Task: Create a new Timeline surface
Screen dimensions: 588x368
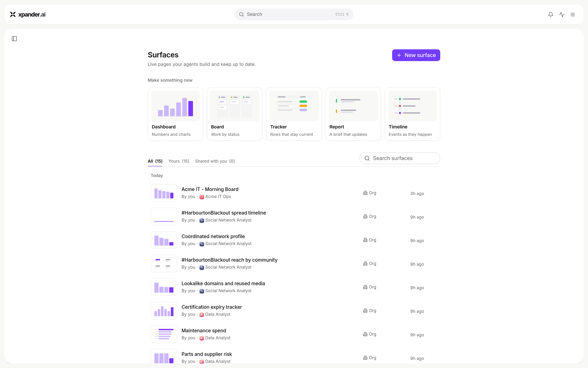Action: [x=412, y=114]
